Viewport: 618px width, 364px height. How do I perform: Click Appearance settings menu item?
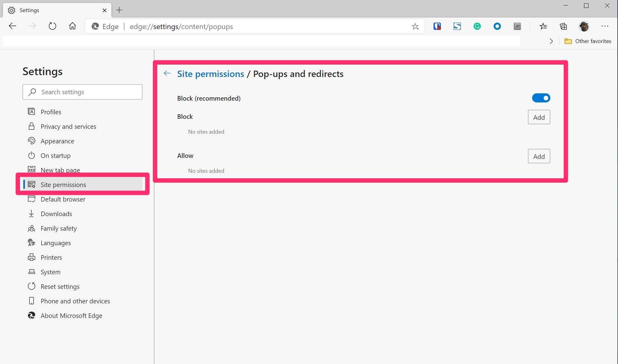tap(57, 141)
